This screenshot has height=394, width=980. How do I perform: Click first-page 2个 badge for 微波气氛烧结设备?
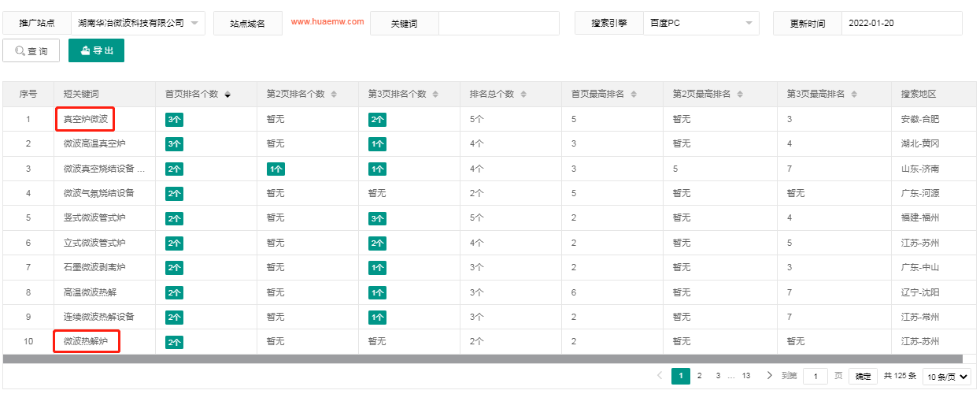point(174,194)
